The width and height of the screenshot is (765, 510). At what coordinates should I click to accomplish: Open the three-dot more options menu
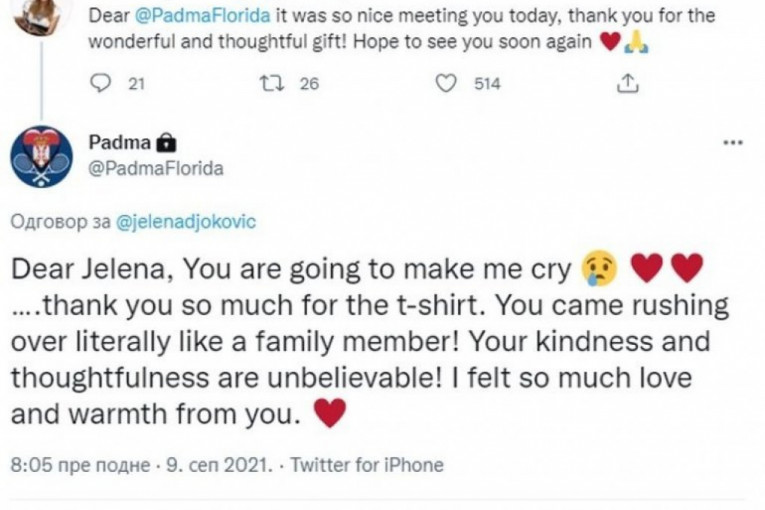[731, 143]
